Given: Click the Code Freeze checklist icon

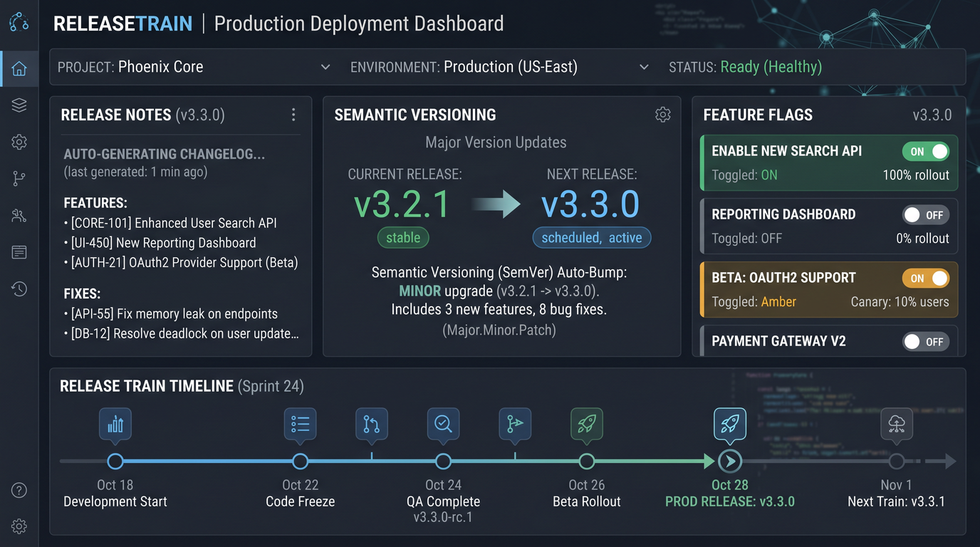Looking at the screenshot, I should pyautogui.click(x=301, y=424).
